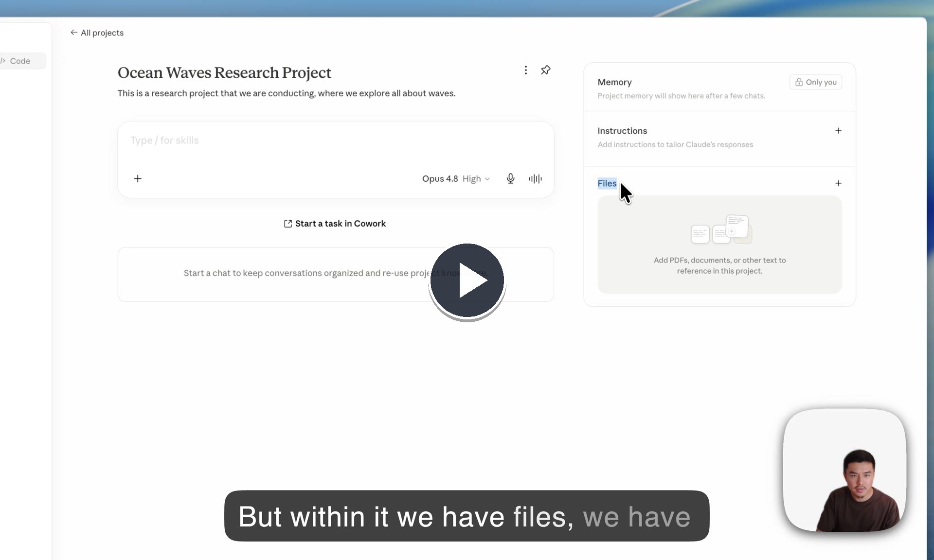Screen dimensions: 934x560
Task: Click the highlighted Files heading
Action: (x=607, y=183)
